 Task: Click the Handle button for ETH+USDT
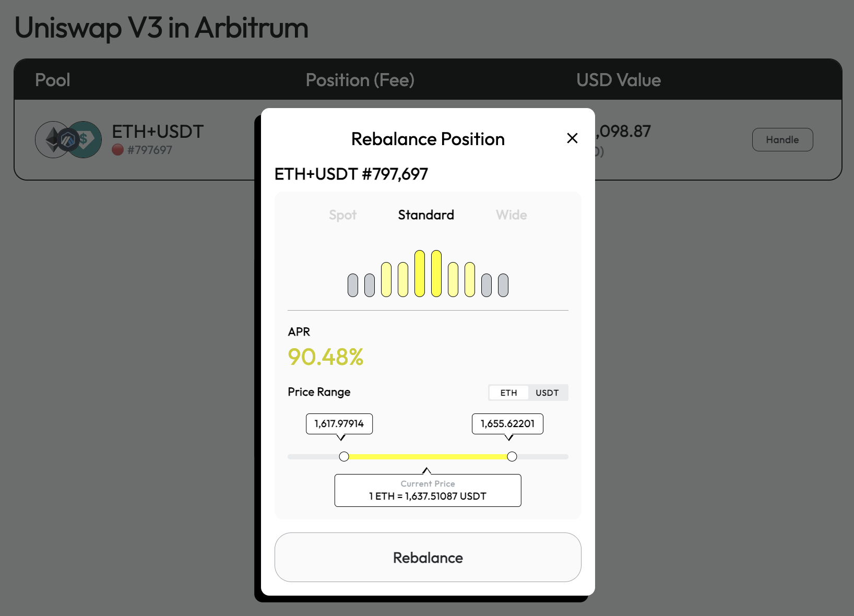point(782,139)
